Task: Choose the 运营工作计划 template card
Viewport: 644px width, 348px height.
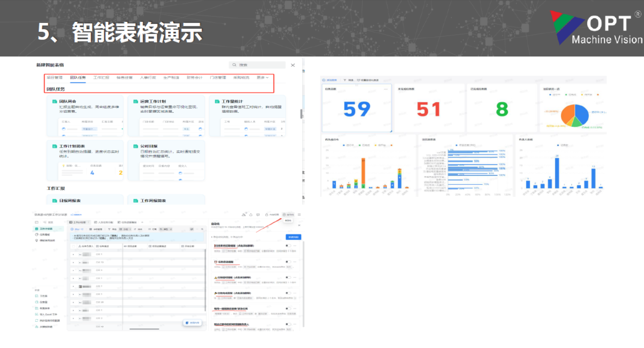Action: (x=166, y=116)
